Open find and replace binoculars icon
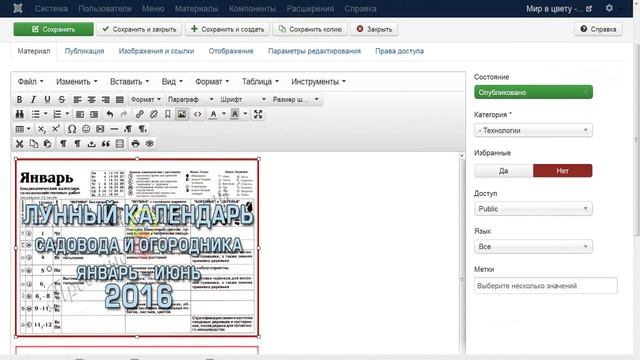 coord(19,114)
